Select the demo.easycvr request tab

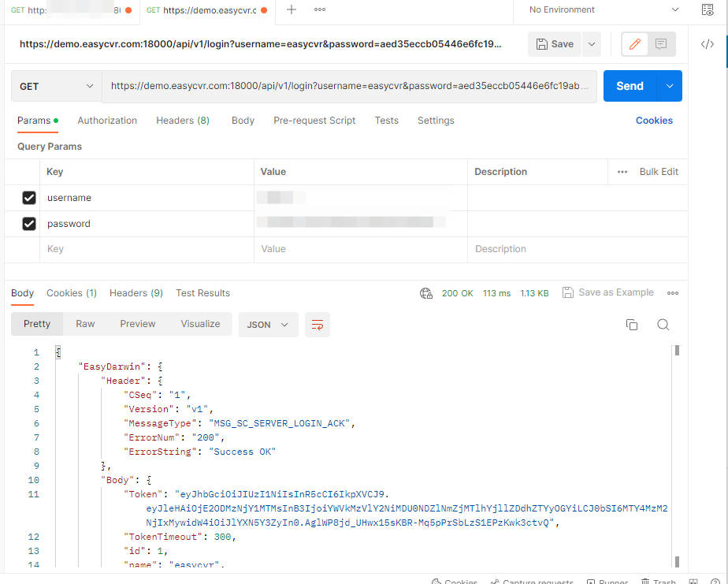tap(206, 10)
